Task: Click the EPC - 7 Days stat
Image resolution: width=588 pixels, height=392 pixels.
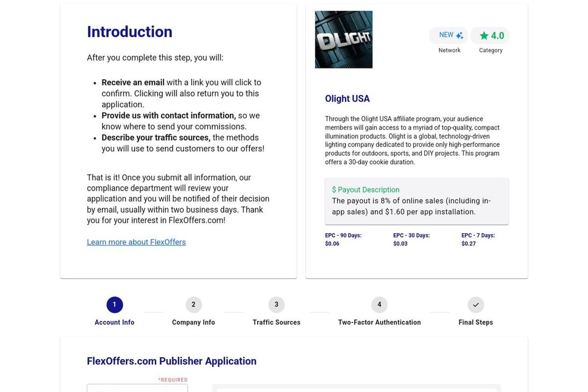Action: click(478, 239)
